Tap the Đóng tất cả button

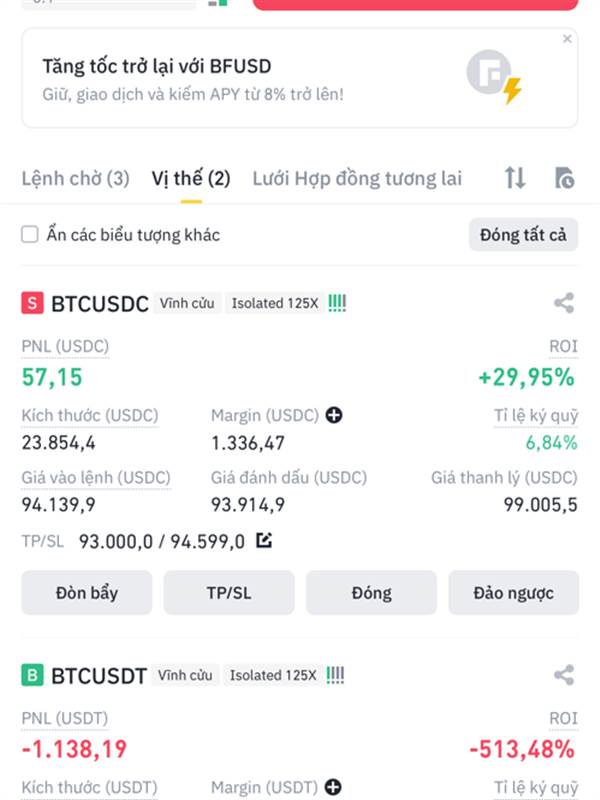click(523, 235)
